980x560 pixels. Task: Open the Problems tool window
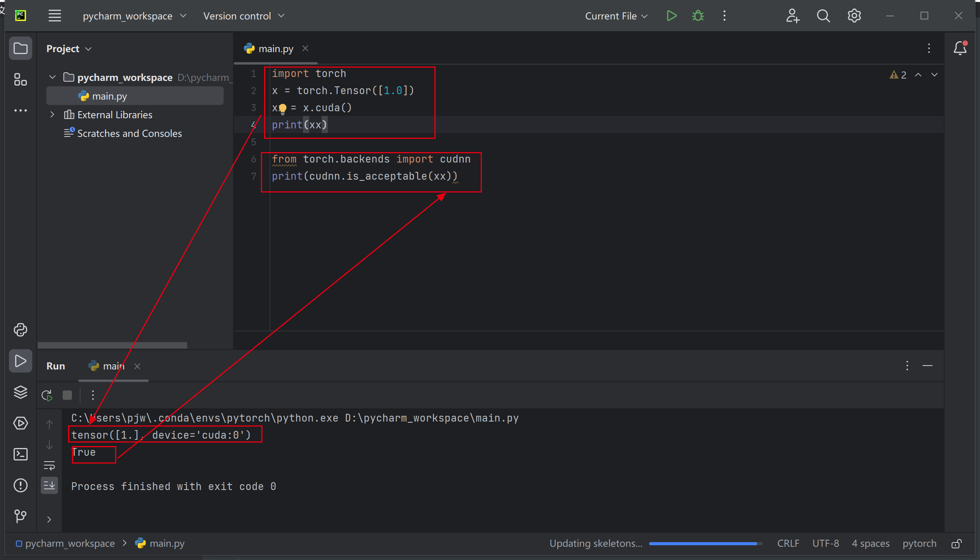(20, 485)
